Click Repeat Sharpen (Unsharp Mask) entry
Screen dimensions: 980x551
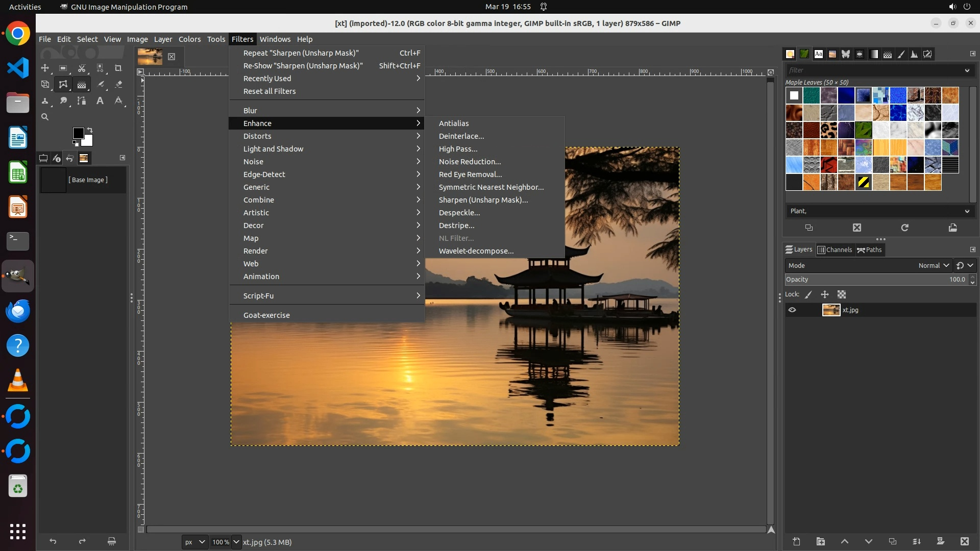[301, 53]
